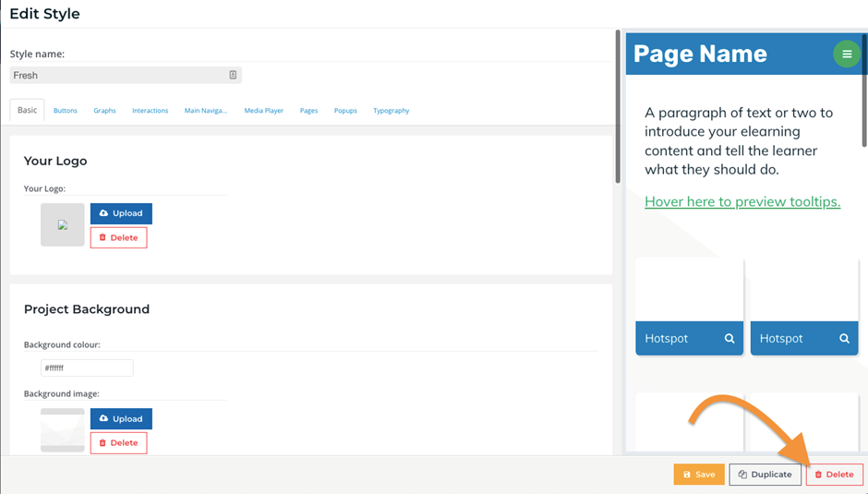The height and width of the screenshot is (494, 868).
Task: Click the Background colour #ffffff field
Action: click(87, 367)
